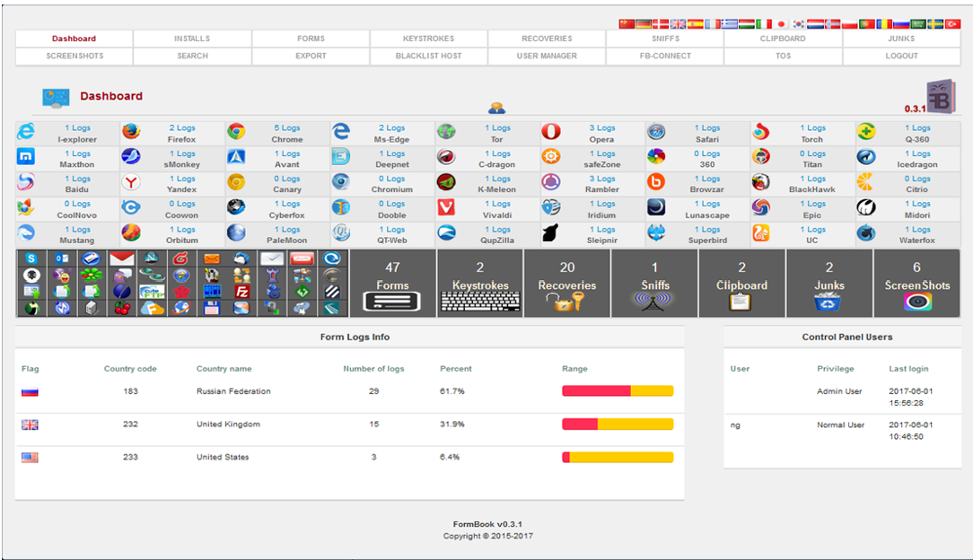Viewport: 973px width, 560px height.
Task: Select the Vivaldi browser icon
Action: point(446,208)
